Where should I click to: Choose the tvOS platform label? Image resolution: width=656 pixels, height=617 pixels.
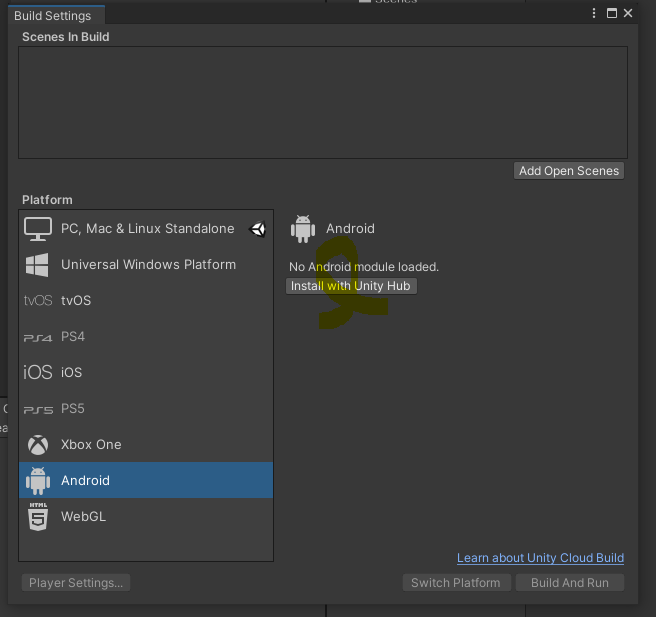[x=76, y=301]
